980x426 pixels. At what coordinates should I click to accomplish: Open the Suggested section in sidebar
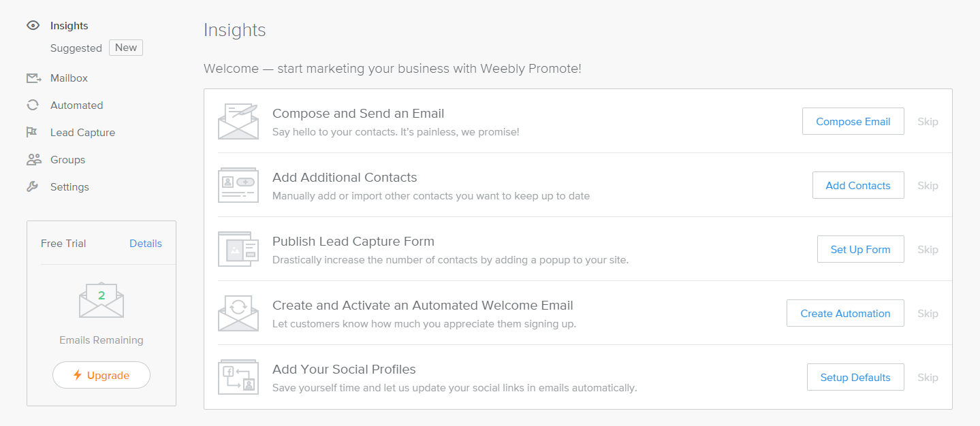tap(76, 48)
